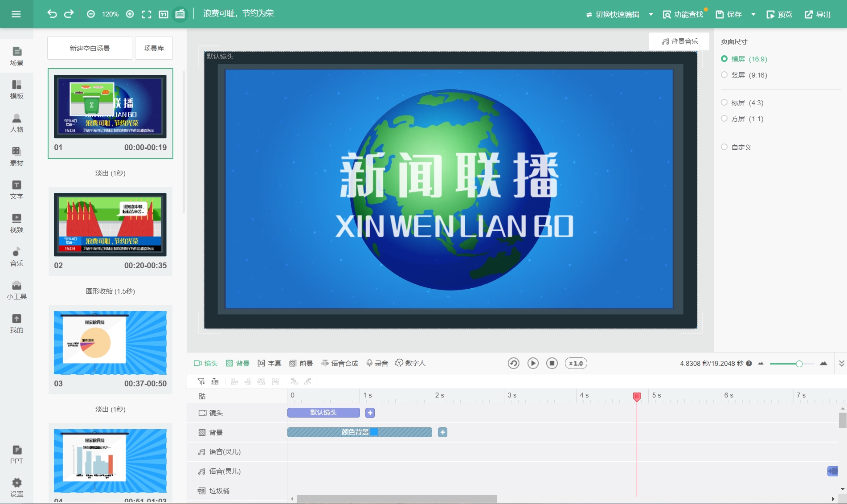Open the 文字 (Text) sidebar panel
Screen dimensions: 847x504
pos(16,190)
